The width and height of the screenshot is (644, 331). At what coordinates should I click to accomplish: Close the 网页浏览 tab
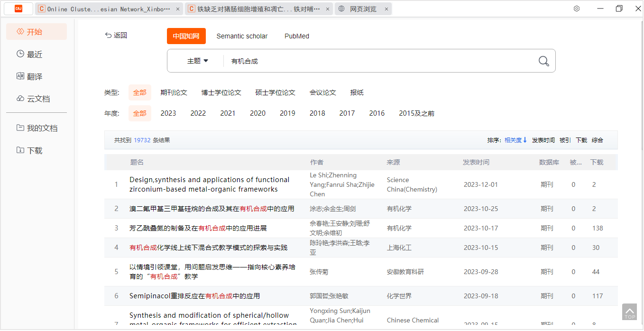pyautogui.click(x=386, y=9)
